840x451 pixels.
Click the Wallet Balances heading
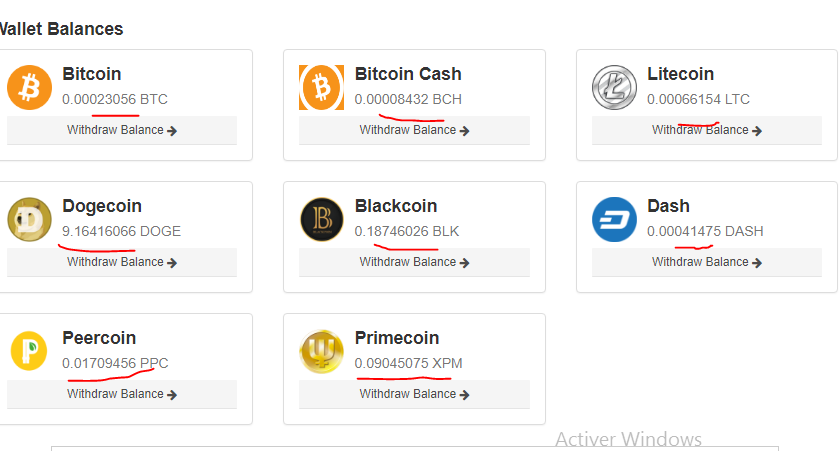point(61,29)
